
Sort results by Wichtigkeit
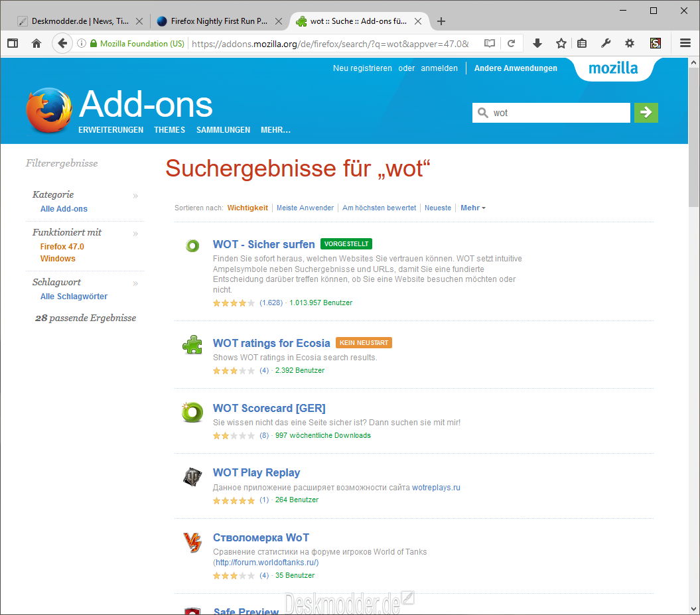[247, 208]
